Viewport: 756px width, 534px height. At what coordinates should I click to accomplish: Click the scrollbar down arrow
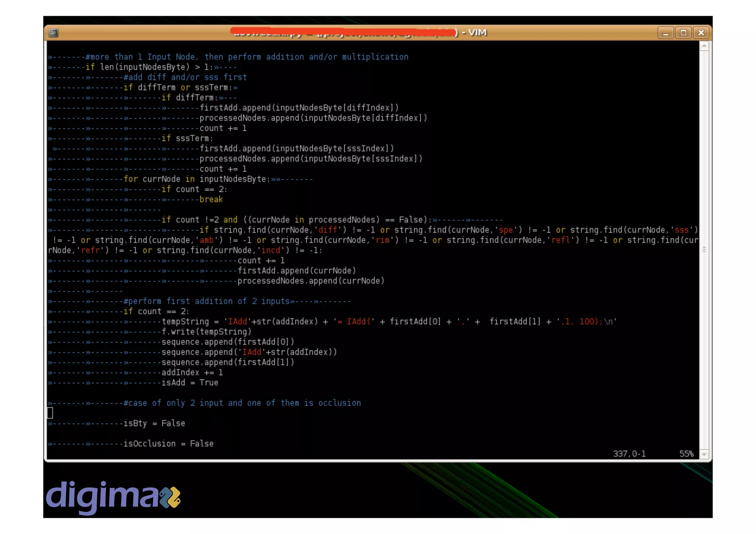[x=704, y=454]
